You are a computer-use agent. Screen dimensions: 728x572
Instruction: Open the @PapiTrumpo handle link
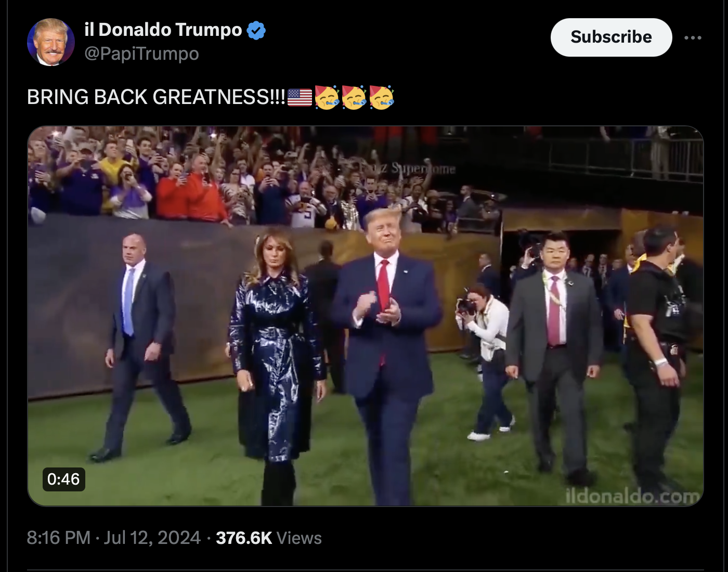point(141,54)
